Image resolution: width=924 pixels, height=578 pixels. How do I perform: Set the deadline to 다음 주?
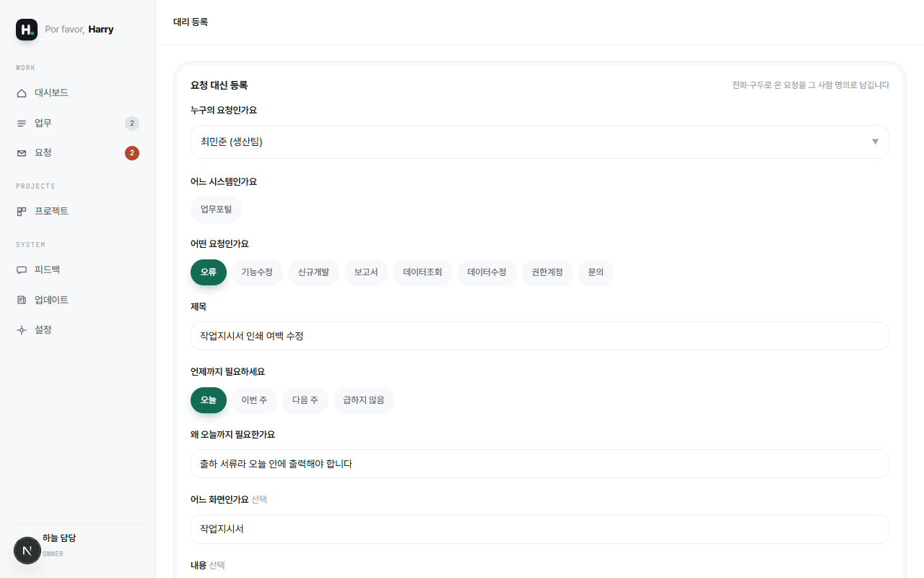pyautogui.click(x=305, y=400)
